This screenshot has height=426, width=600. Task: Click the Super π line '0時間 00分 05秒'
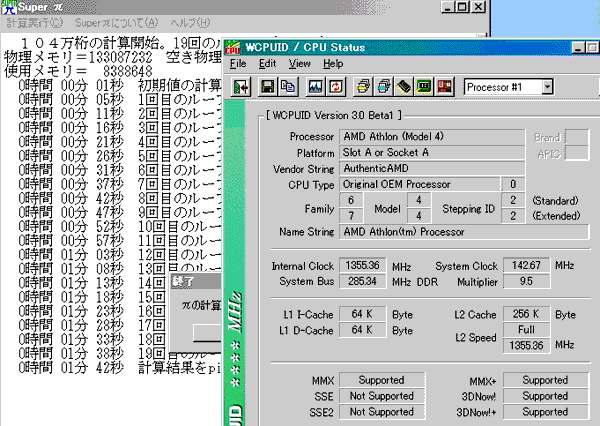click(x=71, y=99)
